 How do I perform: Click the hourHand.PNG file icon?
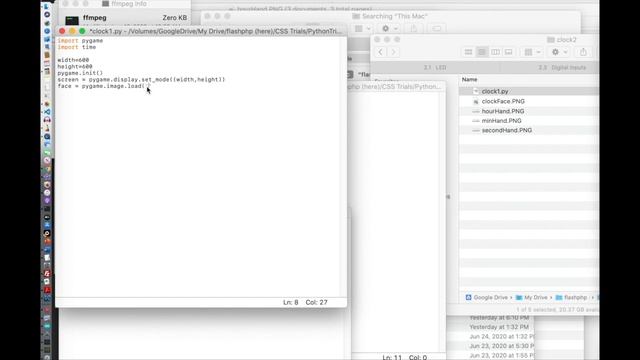click(x=476, y=111)
